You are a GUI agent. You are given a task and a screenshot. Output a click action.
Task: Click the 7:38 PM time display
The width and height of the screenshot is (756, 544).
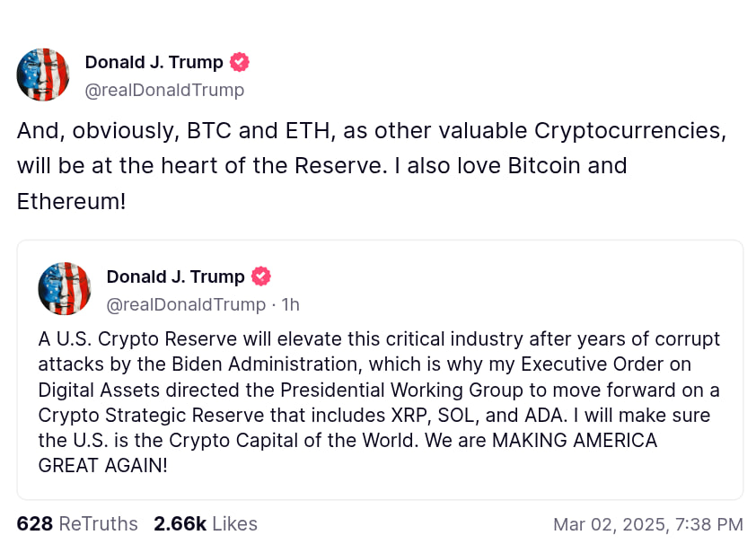click(709, 523)
